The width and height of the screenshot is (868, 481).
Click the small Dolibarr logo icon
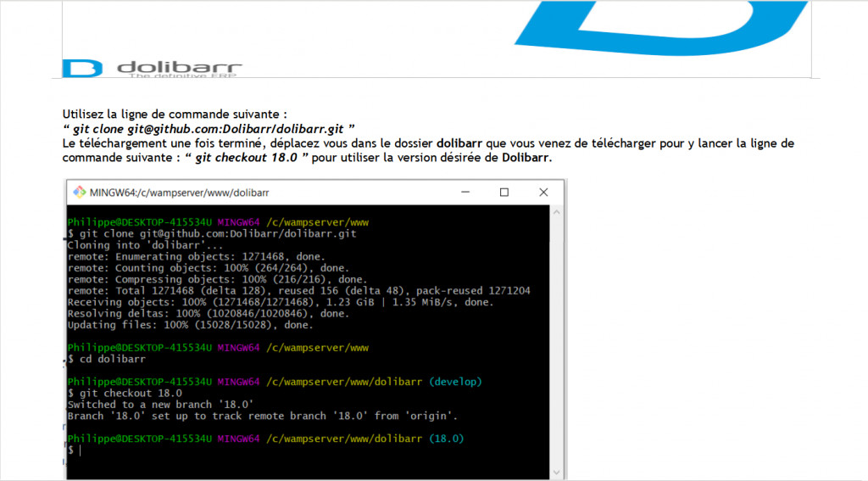[82, 68]
